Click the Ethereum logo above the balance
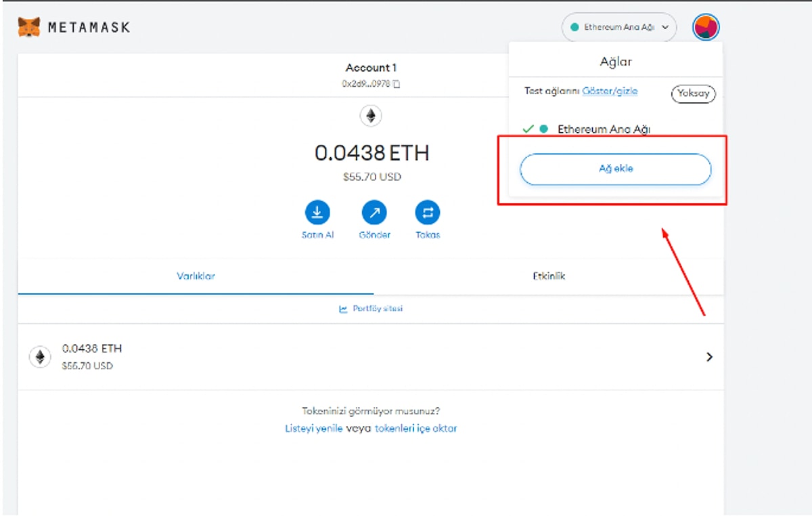This screenshot has height=516, width=812. [x=371, y=116]
